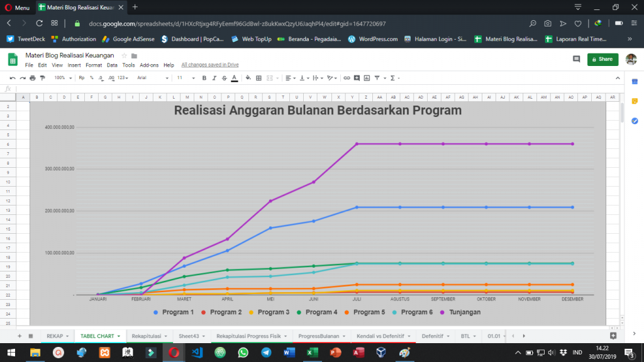Screen dimensions: 644x362
Task: Open the comments history icon
Action: (x=576, y=59)
